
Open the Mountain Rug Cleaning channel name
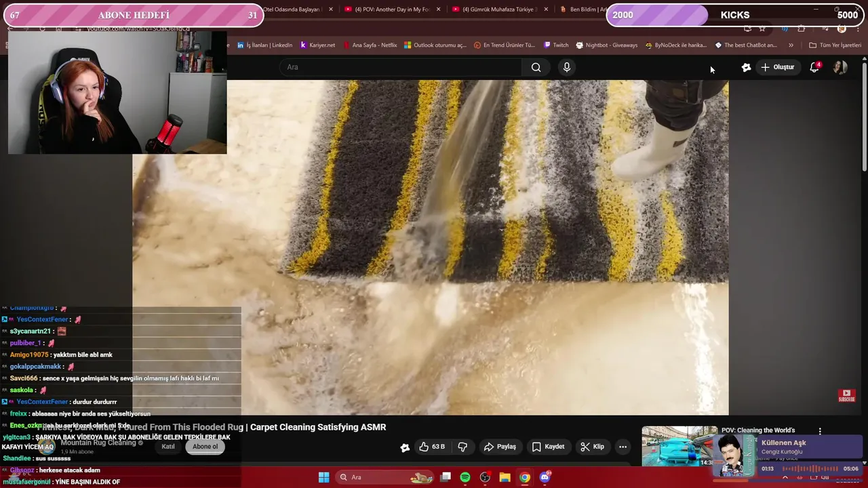98,443
